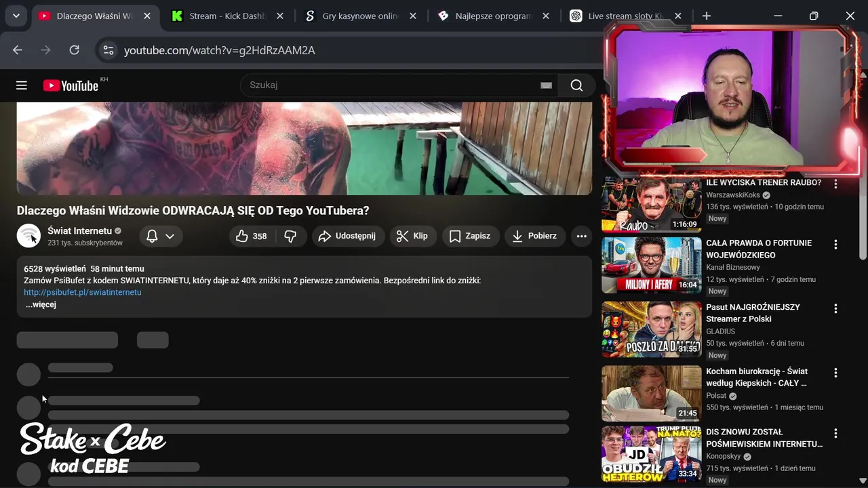
Task: Open GLADIUS channel name
Action: point(720,331)
